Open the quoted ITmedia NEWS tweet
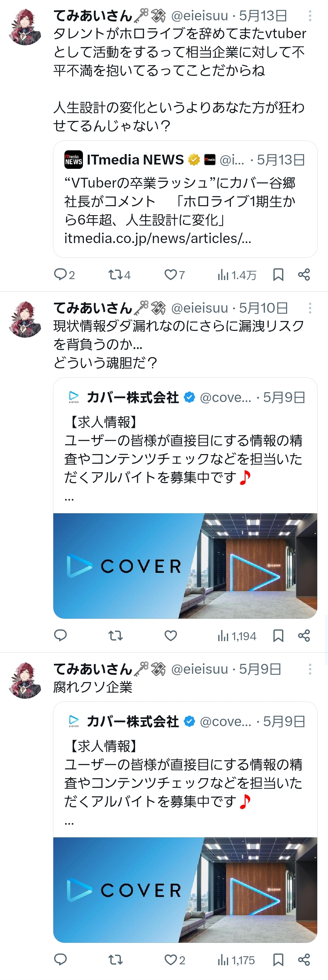Viewport: 328px width, 980px height. click(185, 199)
